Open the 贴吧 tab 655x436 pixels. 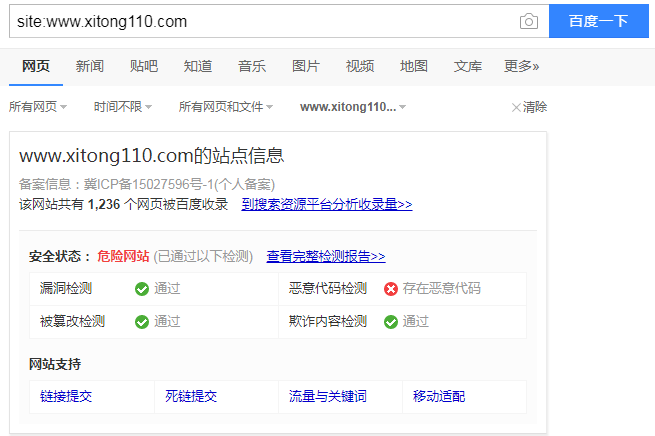click(x=144, y=66)
